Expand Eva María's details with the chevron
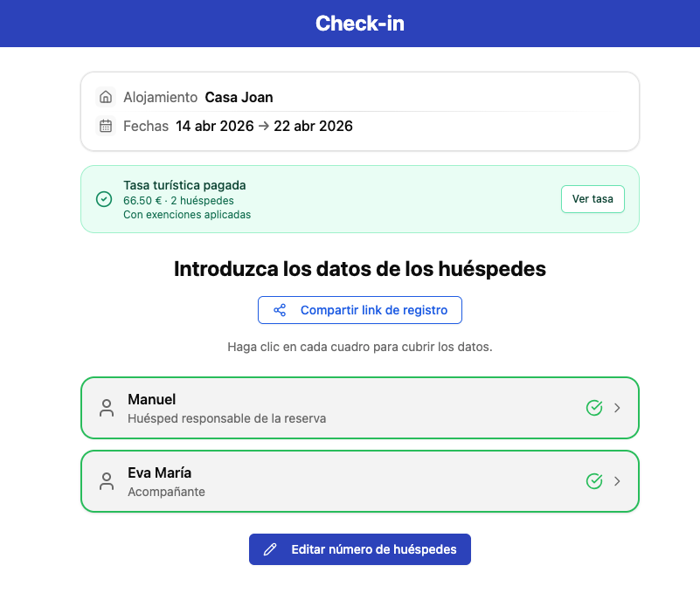Image resolution: width=700 pixels, height=593 pixels. 616,480
